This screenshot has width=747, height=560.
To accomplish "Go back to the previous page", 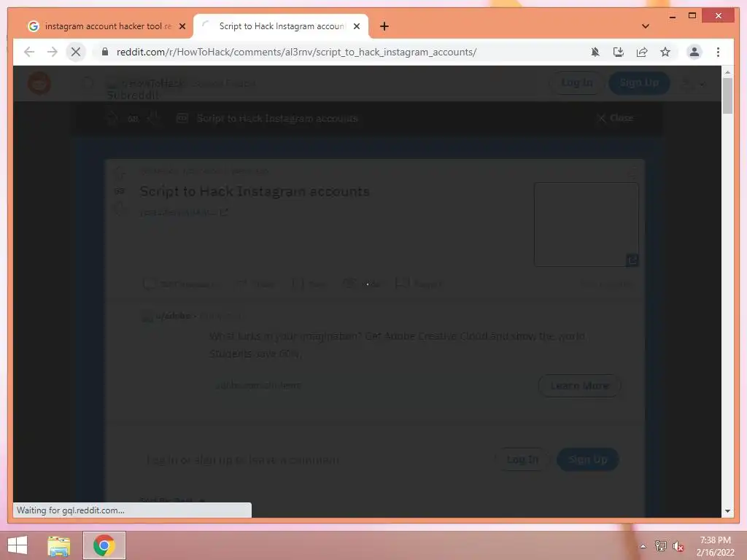I will [x=29, y=52].
